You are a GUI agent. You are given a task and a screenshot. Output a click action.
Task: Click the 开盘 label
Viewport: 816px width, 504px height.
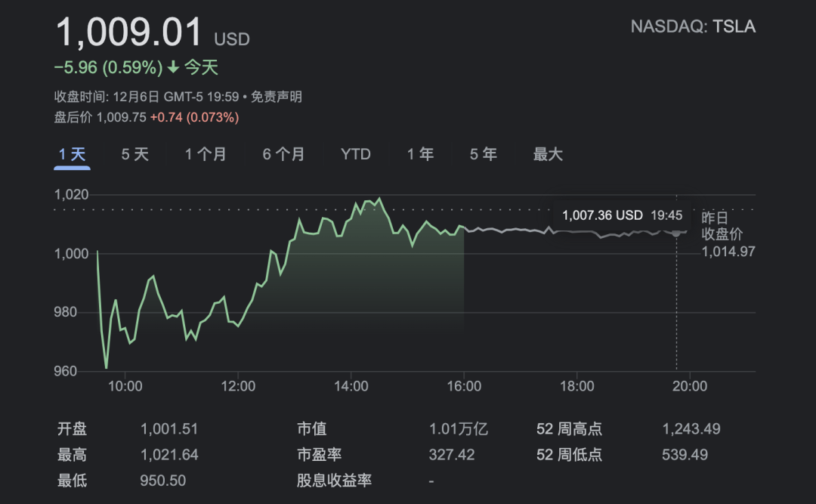pyautogui.click(x=72, y=429)
